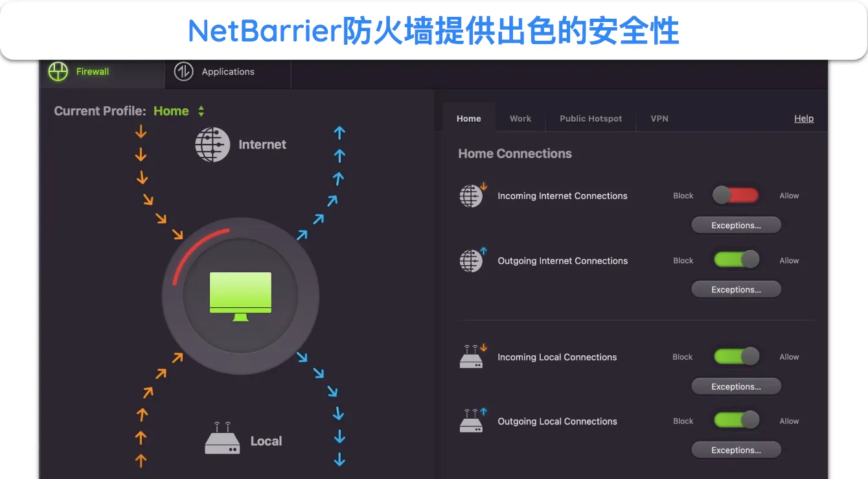This screenshot has height=479, width=868.
Task: Click the Incoming Internet Connections globe icon
Action: 472,196
